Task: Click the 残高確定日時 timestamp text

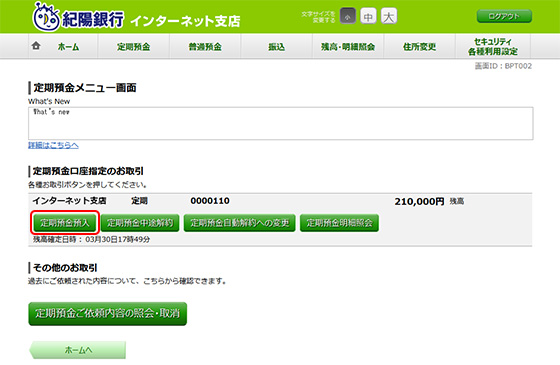Action: click(x=91, y=239)
